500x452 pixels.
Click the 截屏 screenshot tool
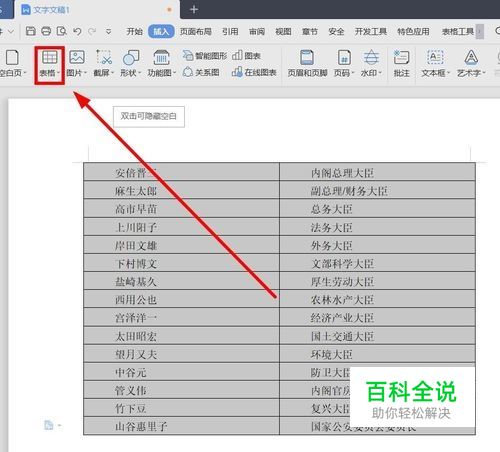104,63
